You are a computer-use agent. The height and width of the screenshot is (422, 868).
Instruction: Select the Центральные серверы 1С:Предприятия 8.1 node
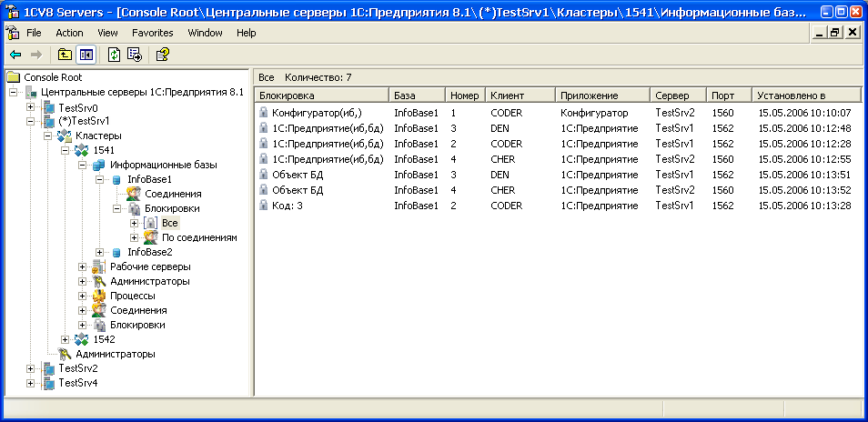[142, 93]
